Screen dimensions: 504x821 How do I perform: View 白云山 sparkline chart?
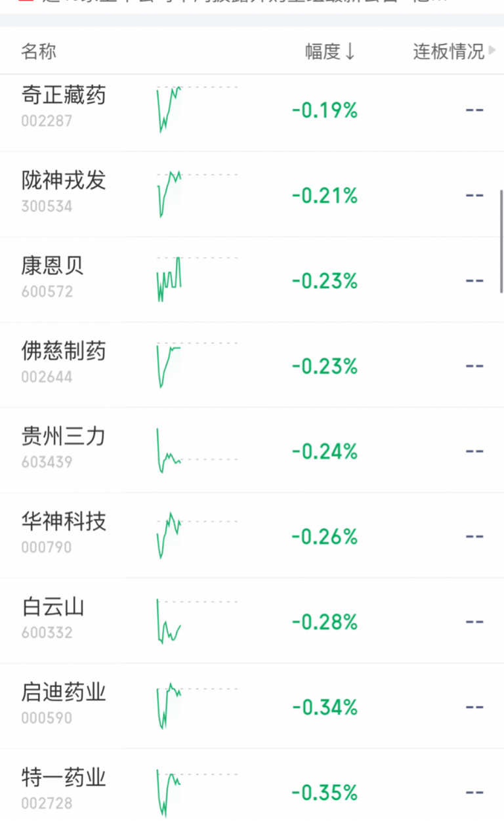pos(197,620)
